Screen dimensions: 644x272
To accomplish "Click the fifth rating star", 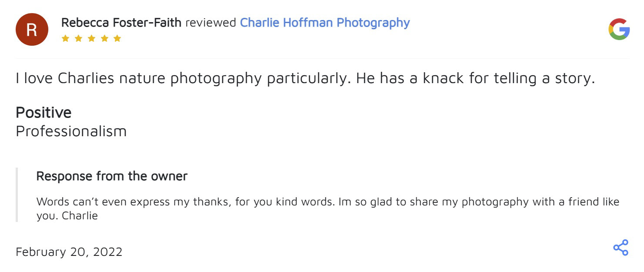I will [117, 38].
